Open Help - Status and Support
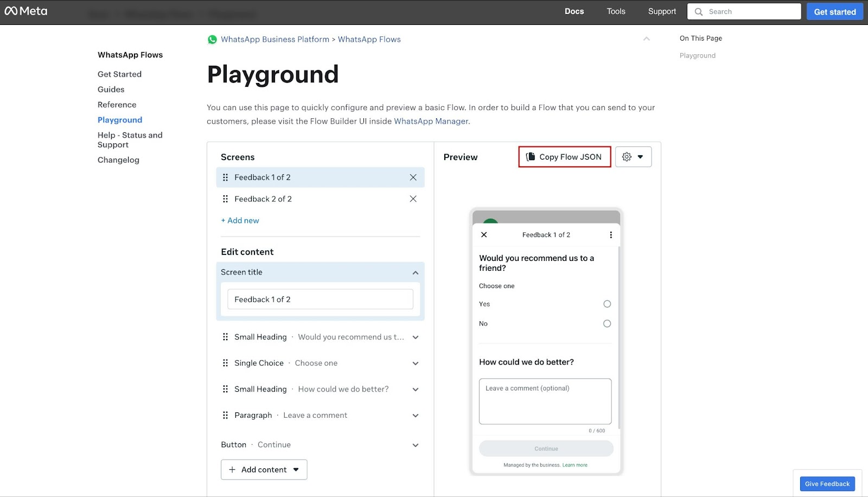This screenshot has width=868, height=497. (130, 140)
